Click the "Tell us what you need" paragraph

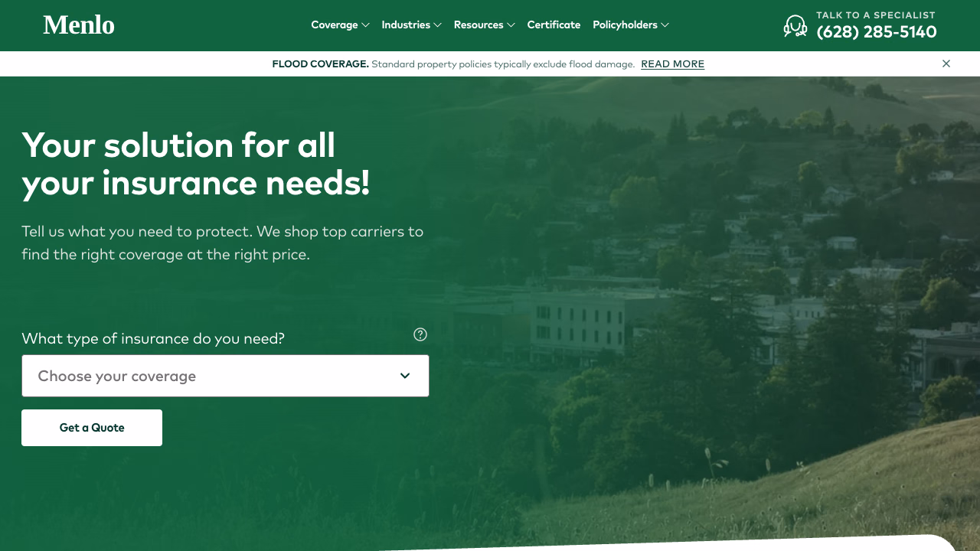222,243
